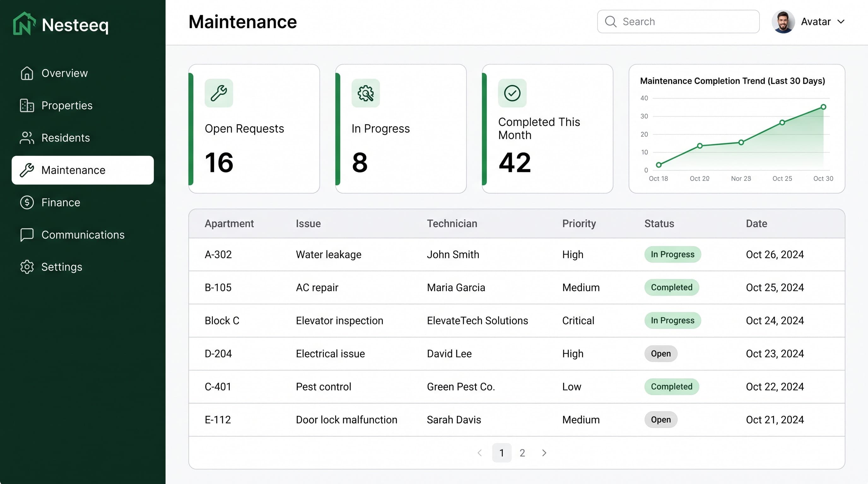
Task: Open Overview via its home icon
Action: tap(27, 73)
